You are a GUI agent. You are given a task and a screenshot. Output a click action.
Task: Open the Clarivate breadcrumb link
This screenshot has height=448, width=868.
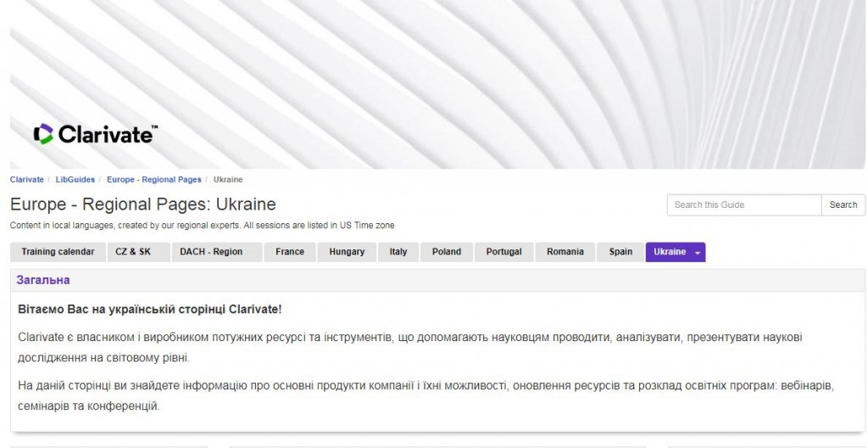tap(26, 180)
